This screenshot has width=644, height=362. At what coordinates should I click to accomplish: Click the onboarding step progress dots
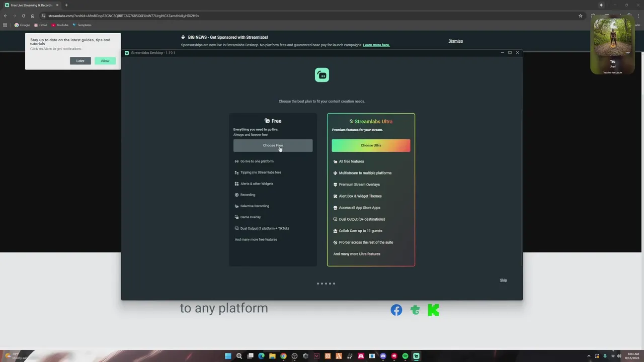pos(326,284)
